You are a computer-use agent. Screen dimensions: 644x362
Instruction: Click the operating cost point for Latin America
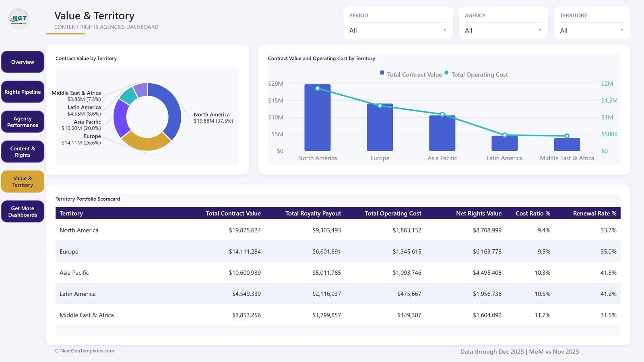[x=505, y=135]
